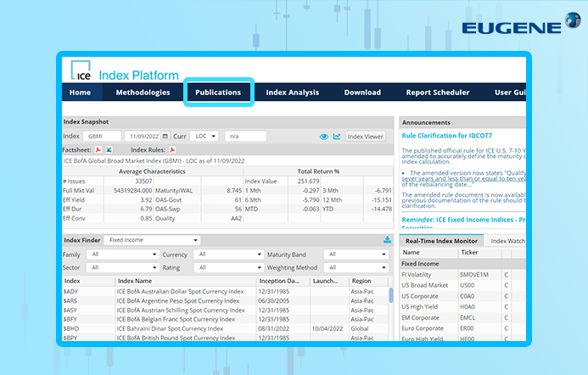The height and width of the screenshot is (375, 588).
Task: Expand the Rating filter dropdown
Action: [229, 267]
